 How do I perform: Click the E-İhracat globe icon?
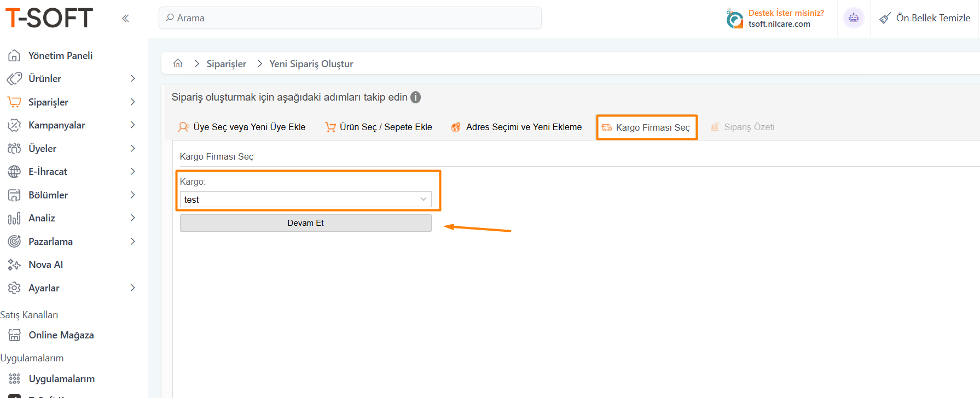(14, 172)
